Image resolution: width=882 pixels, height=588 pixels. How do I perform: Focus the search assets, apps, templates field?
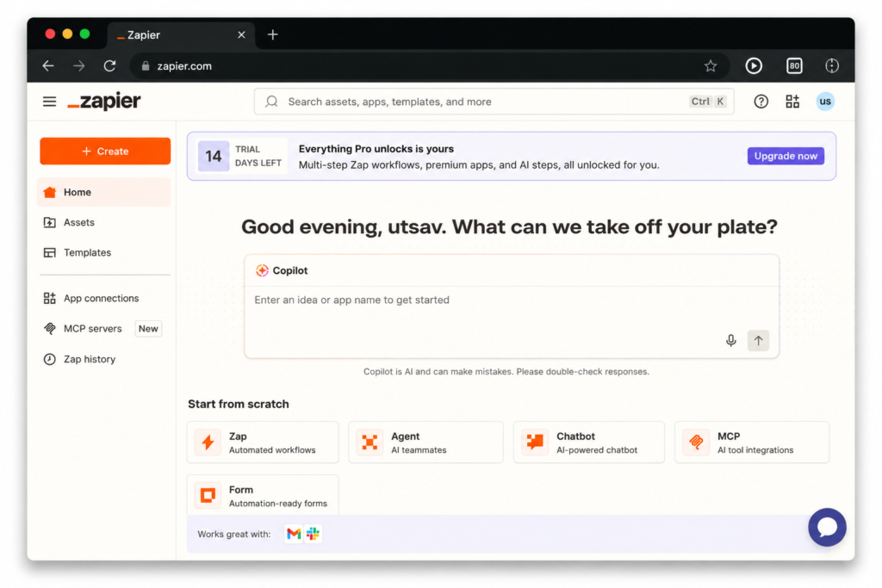tap(494, 102)
